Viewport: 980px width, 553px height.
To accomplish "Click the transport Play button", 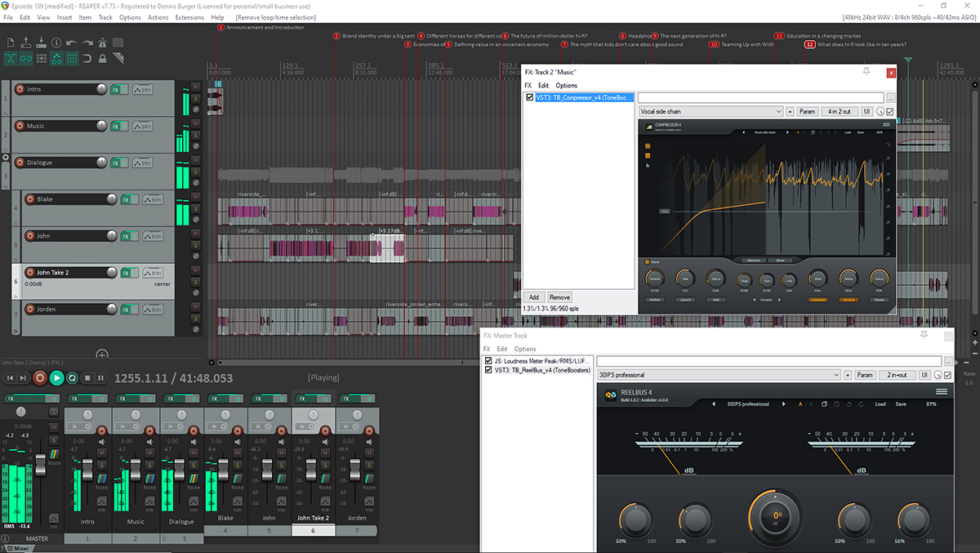I will tap(56, 378).
